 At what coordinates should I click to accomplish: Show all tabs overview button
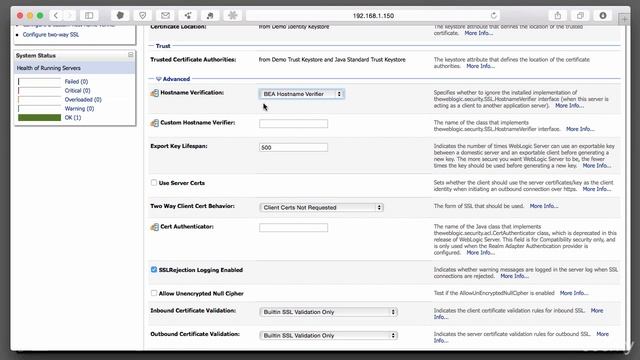pyautogui.click(x=580, y=16)
